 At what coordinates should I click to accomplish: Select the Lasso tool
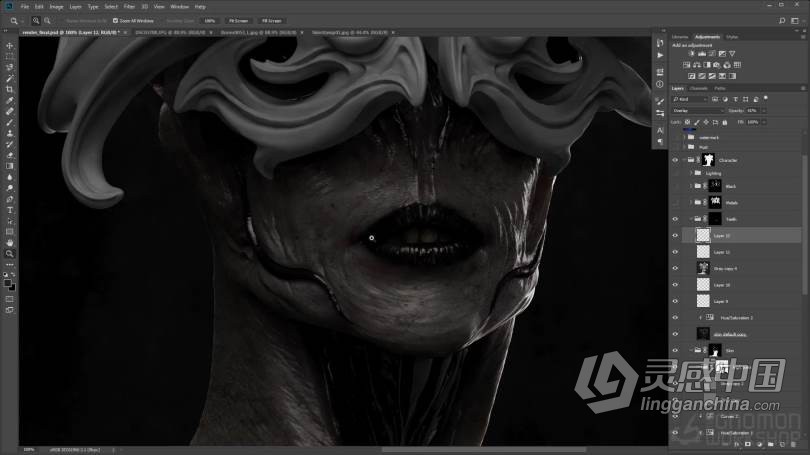pyautogui.click(x=9, y=68)
